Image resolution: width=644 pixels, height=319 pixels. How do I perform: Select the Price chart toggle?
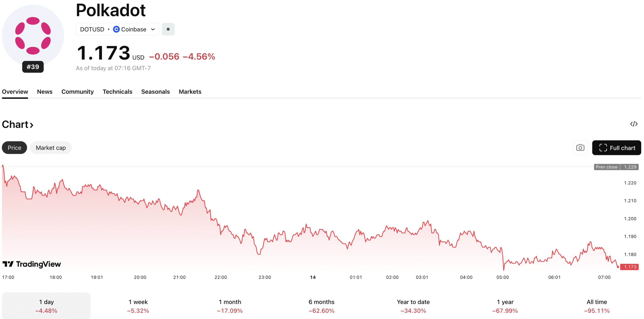click(x=14, y=148)
